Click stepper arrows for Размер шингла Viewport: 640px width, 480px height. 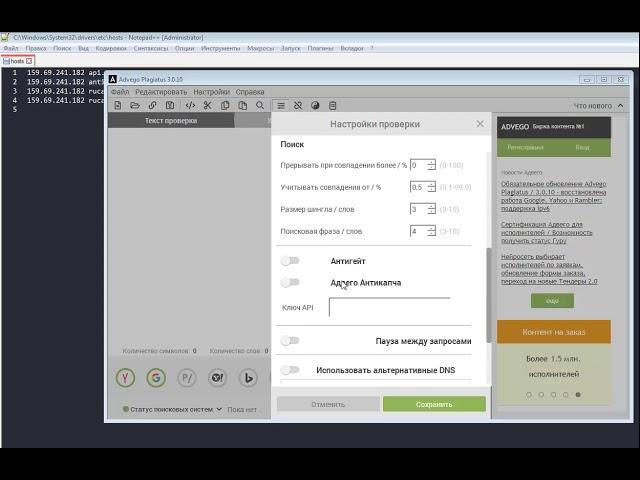[431, 209]
